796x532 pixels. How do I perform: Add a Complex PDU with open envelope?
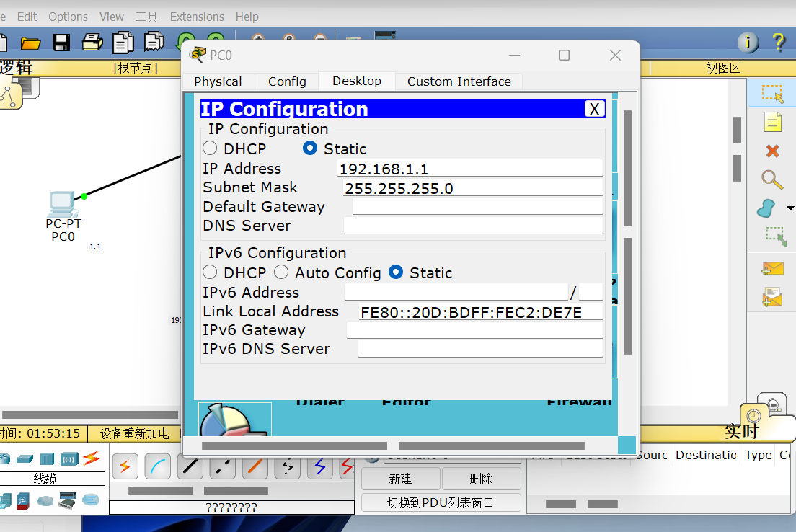click(x=772, y=297)
